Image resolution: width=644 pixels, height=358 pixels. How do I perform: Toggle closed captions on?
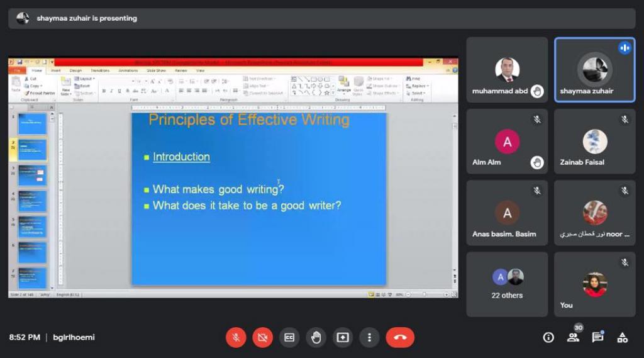(289, 337)
